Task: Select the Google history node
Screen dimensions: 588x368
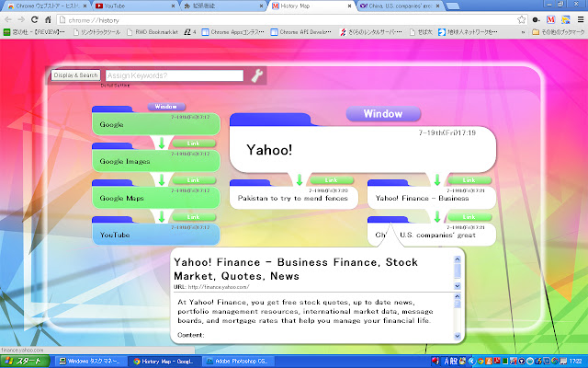Action: 156,124
